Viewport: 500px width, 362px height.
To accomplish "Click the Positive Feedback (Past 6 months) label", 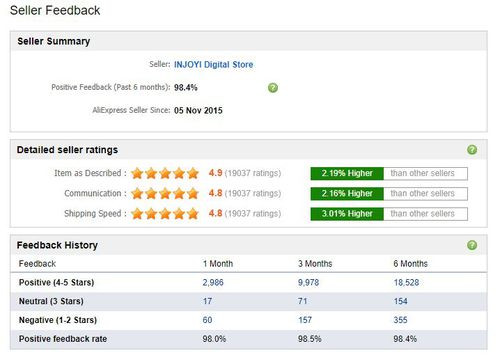I will coord(111,87).
